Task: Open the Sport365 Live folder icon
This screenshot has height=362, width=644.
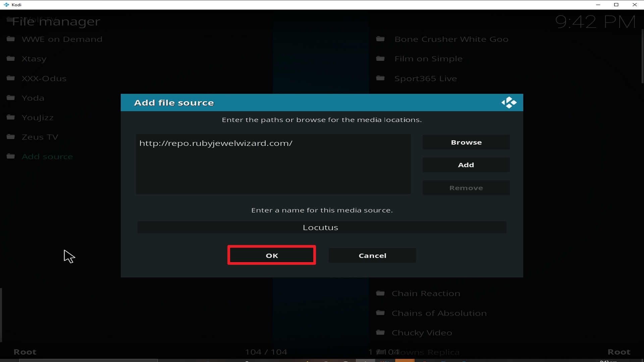Action: pyautogui.click(x=380, y=78)
